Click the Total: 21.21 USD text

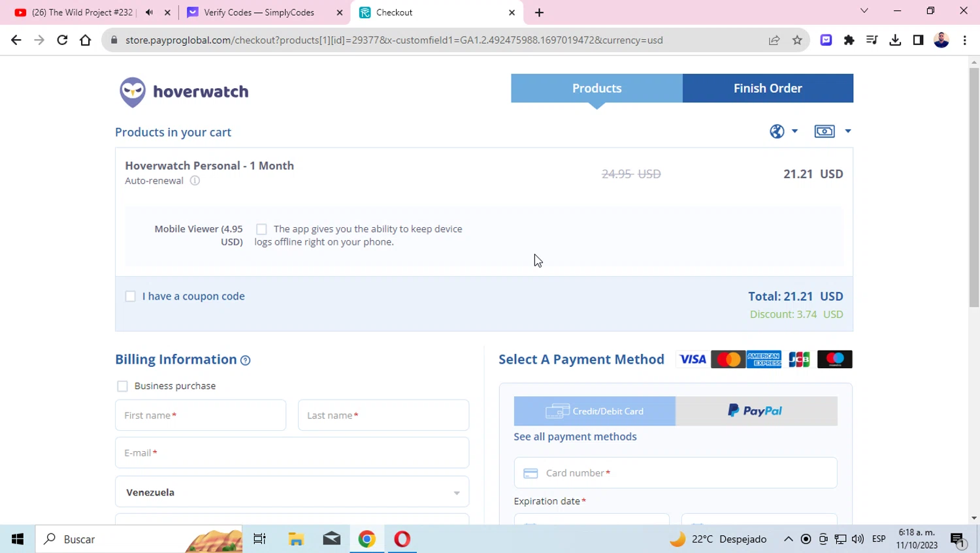click(796, 296)
